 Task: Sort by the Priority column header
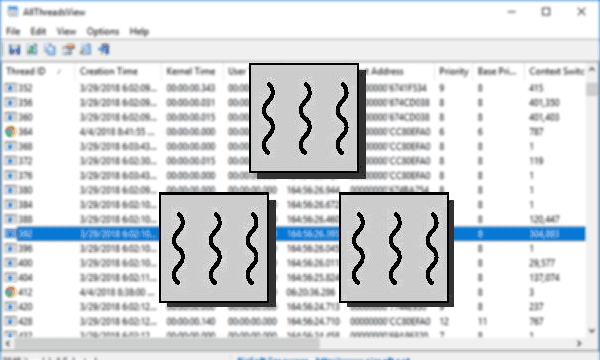453,71
